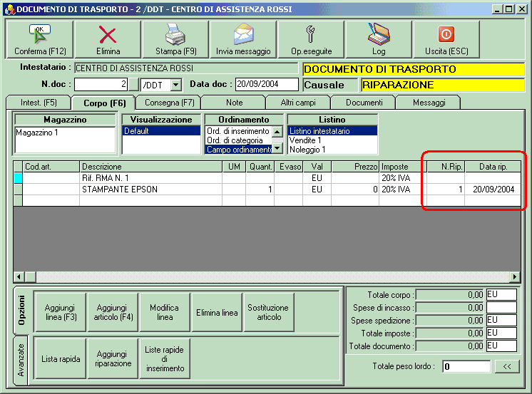Click the N.Rip. column header

(446, 167)
